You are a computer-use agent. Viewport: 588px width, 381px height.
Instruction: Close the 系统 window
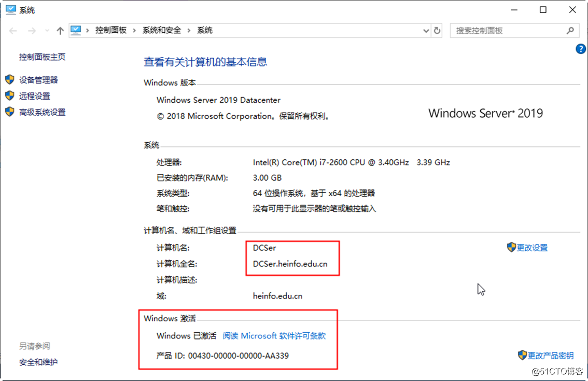click(x=572, y=10)
